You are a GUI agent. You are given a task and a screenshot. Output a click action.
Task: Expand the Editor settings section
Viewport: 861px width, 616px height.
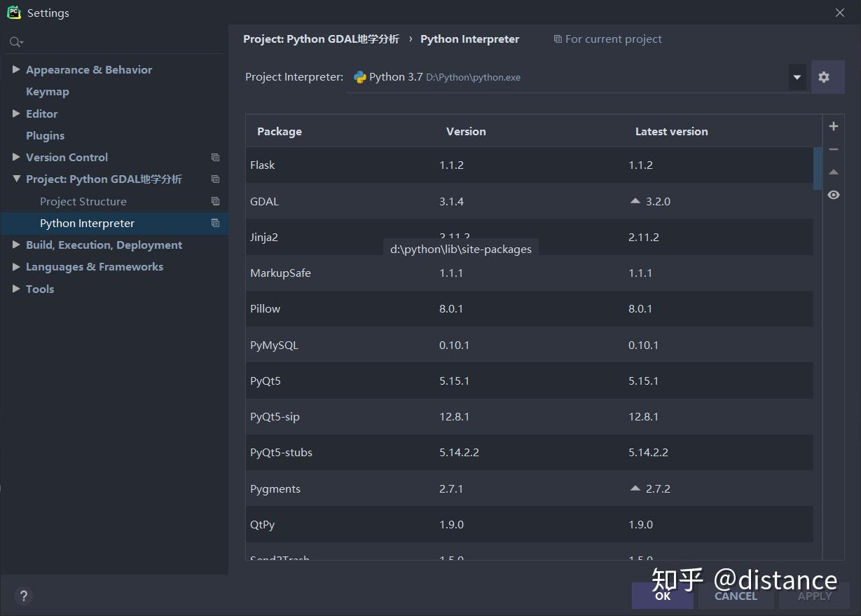point(16,114)
